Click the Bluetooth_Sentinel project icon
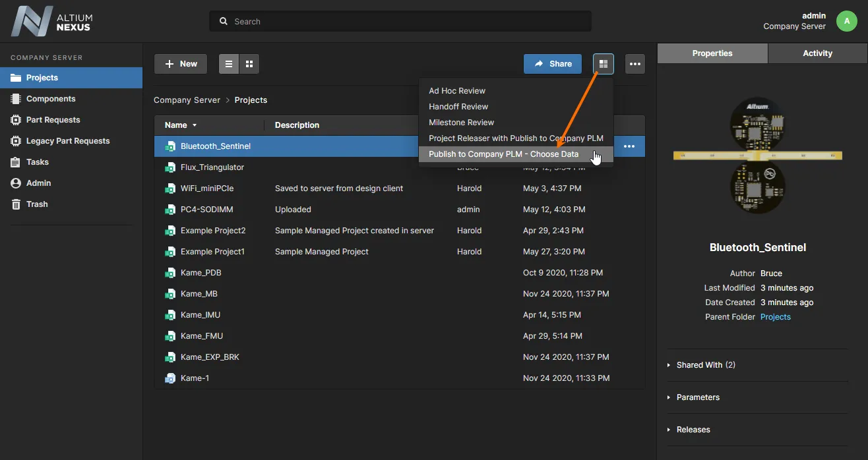Viewport: 868px width, 460px height. click(x=170, y=146)
